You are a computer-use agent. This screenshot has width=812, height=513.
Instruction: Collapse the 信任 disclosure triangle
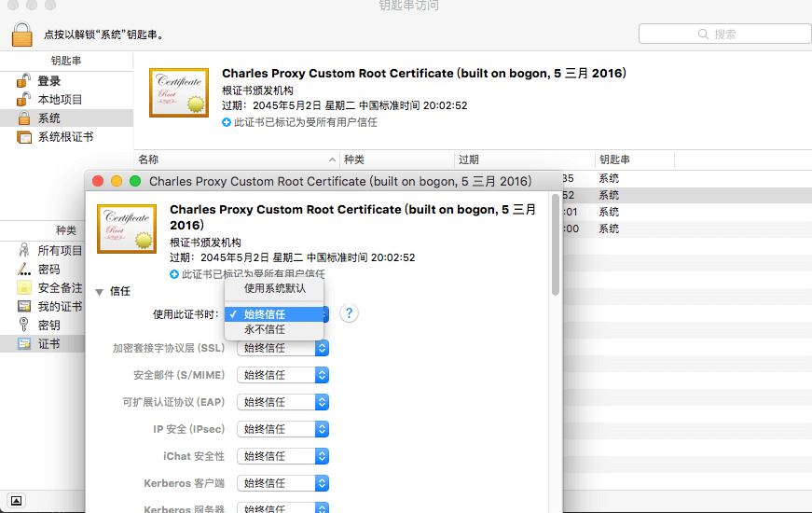coord(100,292)
